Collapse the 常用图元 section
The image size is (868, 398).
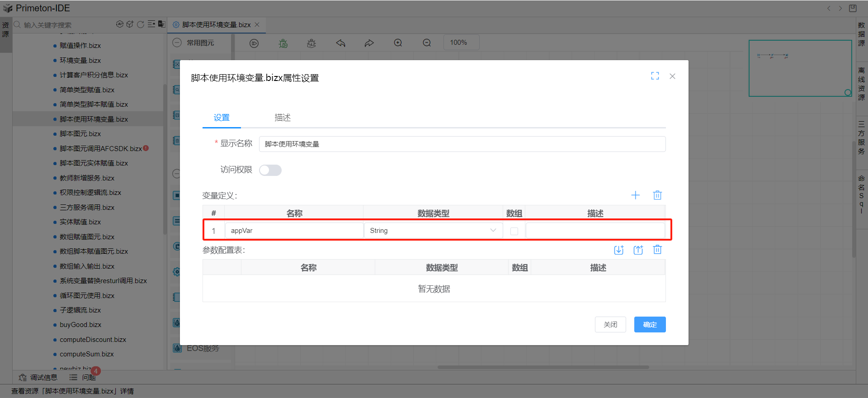tap(177, 43)
